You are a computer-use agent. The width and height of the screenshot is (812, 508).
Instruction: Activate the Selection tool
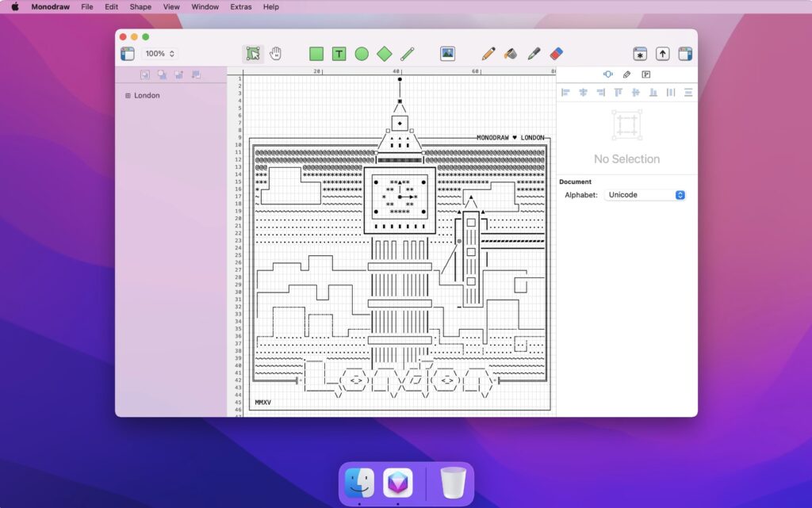(x=254, y=54)
